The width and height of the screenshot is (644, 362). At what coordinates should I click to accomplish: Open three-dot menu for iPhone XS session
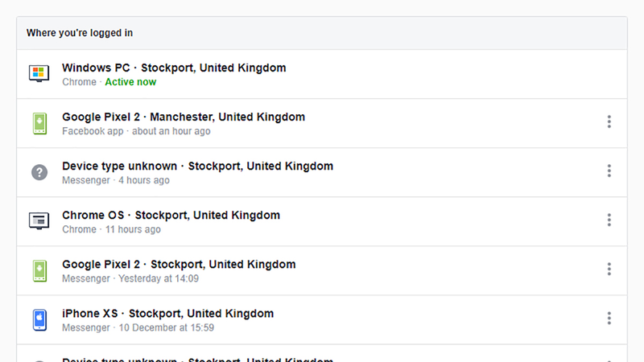609,318
